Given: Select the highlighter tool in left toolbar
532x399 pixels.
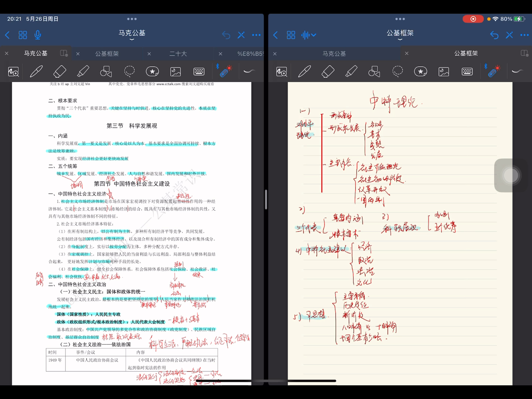Looking at the screenshot, I should coord(83,71).
